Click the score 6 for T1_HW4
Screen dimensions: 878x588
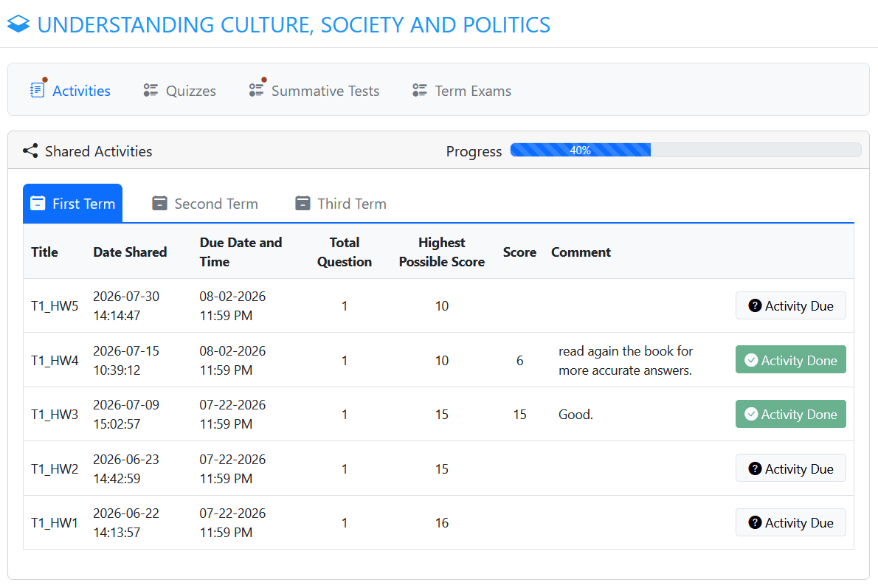[x=519, y=361]
